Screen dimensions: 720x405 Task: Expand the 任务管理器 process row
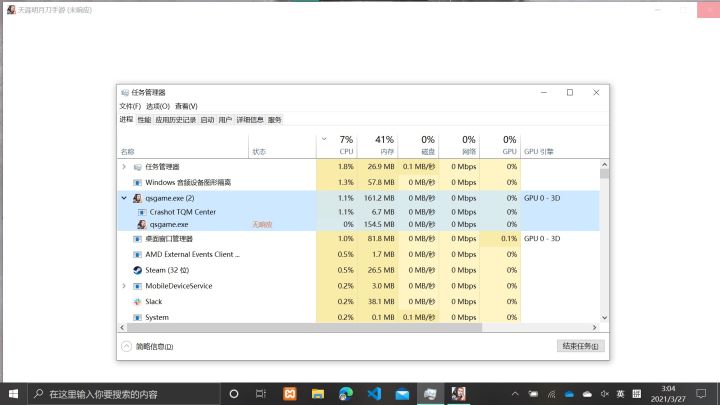click(x=124, y=167)
